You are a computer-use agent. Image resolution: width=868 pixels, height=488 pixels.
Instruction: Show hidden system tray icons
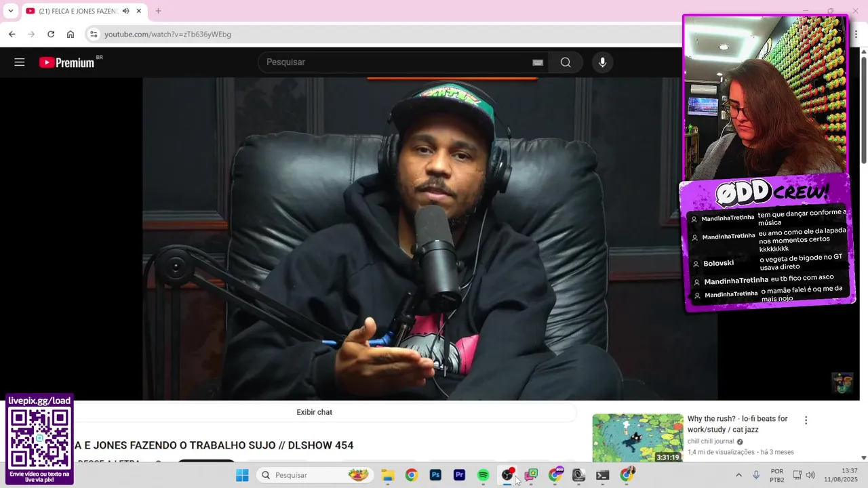[738, 475]
